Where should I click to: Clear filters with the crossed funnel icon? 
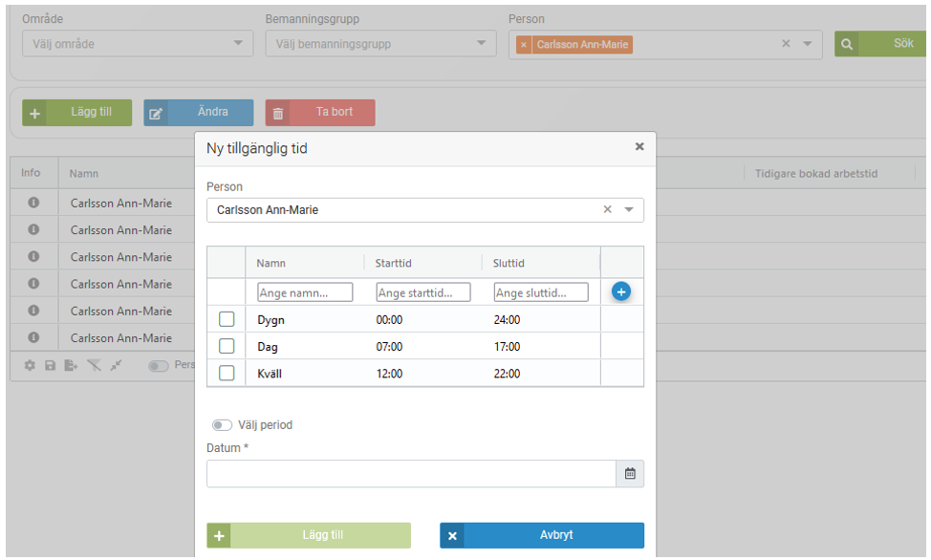[x=94, y=366]
